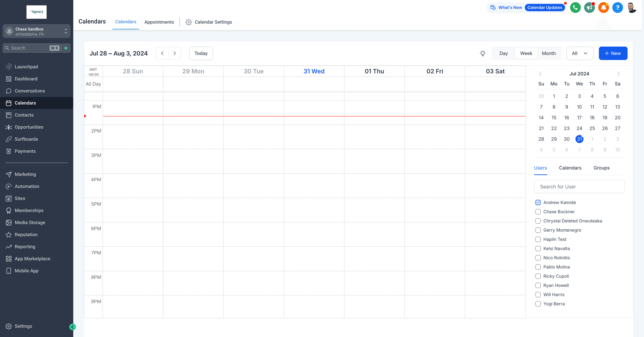Screen dimensions: 644x337
Task: Check the Chase Buckner checkbox
Action: 538,212
